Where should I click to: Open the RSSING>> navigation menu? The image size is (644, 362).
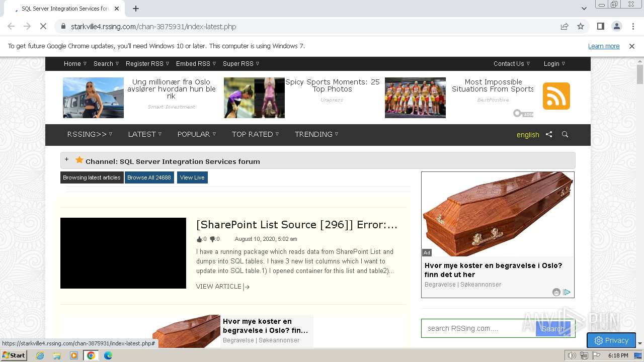90,134
